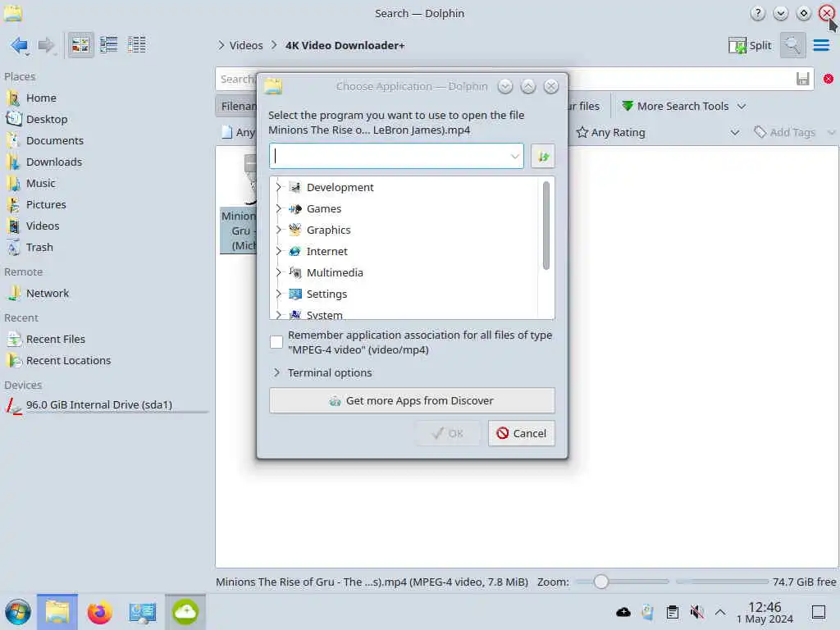The image size is (840, 630).
Task: Open Documents folder in Places
Action: point(55,141)
